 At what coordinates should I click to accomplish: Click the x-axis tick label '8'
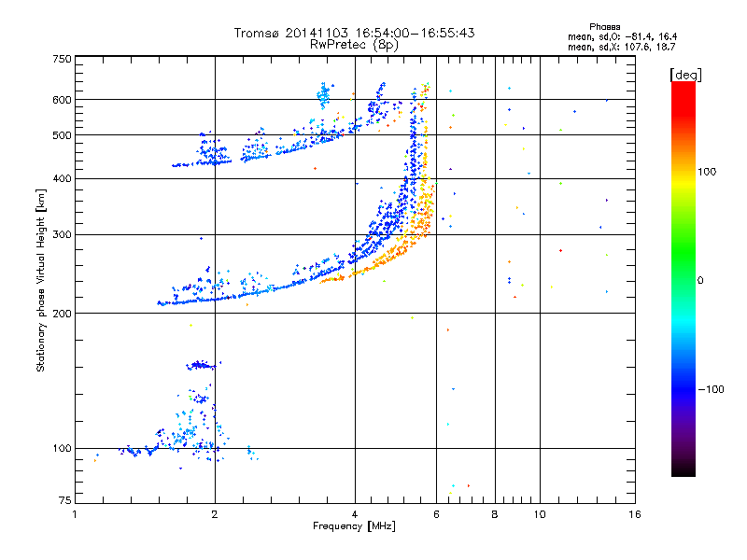point(495,514)
